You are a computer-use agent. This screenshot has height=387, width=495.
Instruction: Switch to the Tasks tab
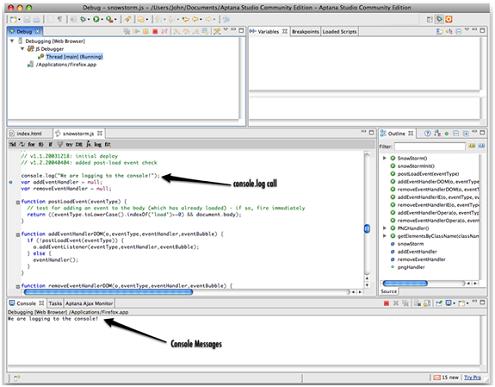55,303
